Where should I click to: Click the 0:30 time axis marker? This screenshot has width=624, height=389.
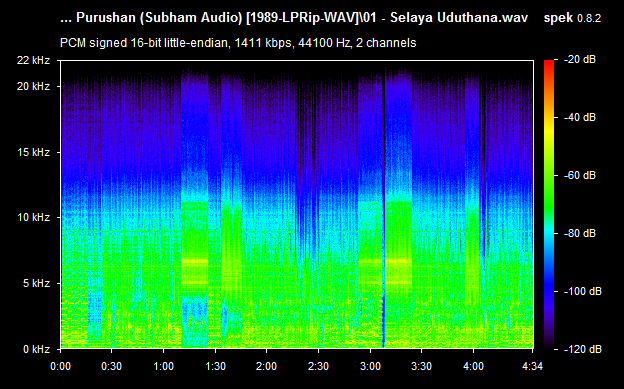coord(111,366)
